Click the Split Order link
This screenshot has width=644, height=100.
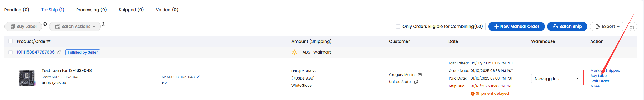pyautogui.click(x=600, y=81)
